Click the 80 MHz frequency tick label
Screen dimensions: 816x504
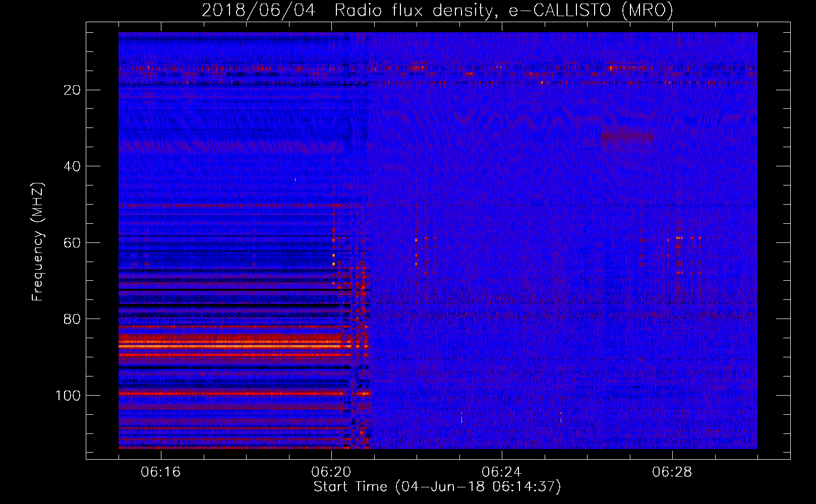[x=73, y=319]
